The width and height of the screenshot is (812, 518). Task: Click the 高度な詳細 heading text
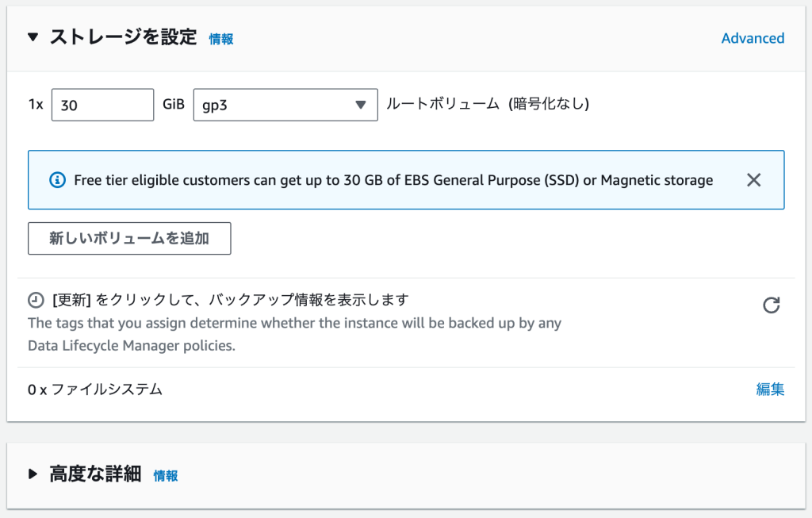(95, 474)
